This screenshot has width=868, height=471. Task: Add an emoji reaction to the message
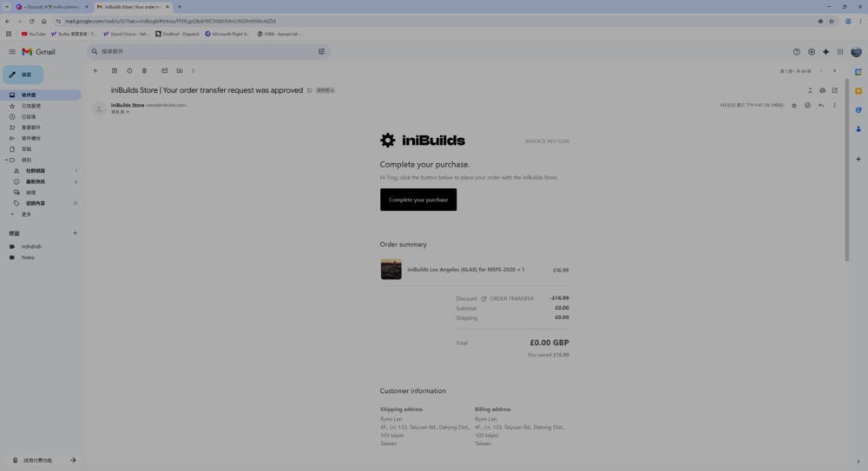[807, 106]
